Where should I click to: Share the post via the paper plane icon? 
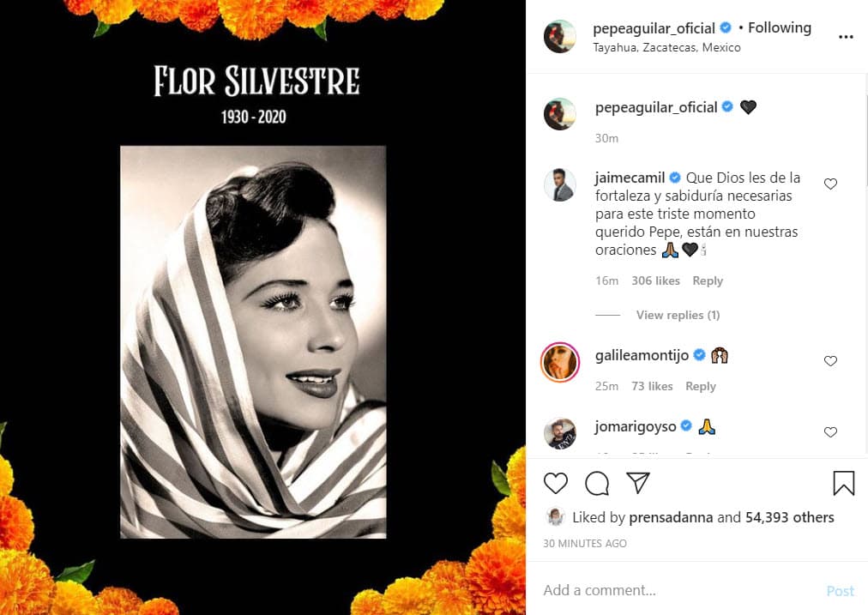tap(637, 483)
